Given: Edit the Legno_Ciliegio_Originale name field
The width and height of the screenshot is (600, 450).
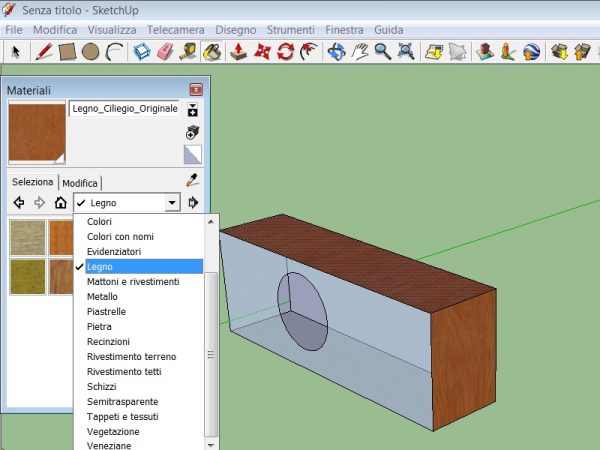Looking at the screenshot, I should (x=124, y=109).
